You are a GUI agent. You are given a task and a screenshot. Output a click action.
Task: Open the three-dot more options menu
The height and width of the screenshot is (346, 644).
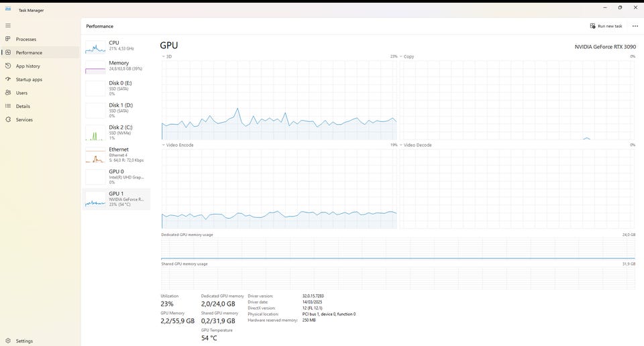tap(635, 26)
